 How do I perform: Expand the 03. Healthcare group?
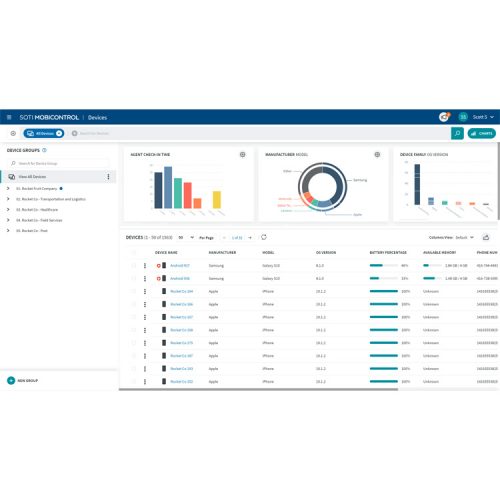[x=8, y=210]
